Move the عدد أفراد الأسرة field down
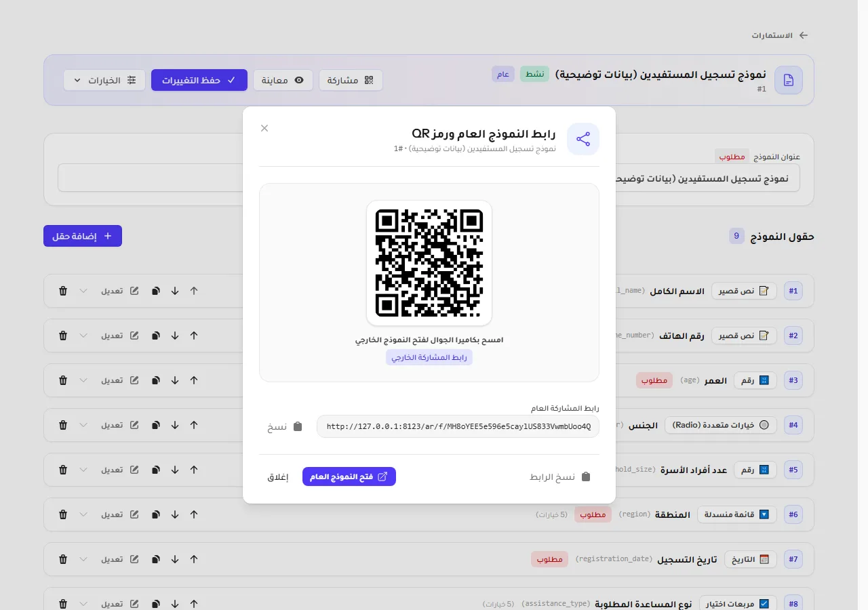 point(175,470)
